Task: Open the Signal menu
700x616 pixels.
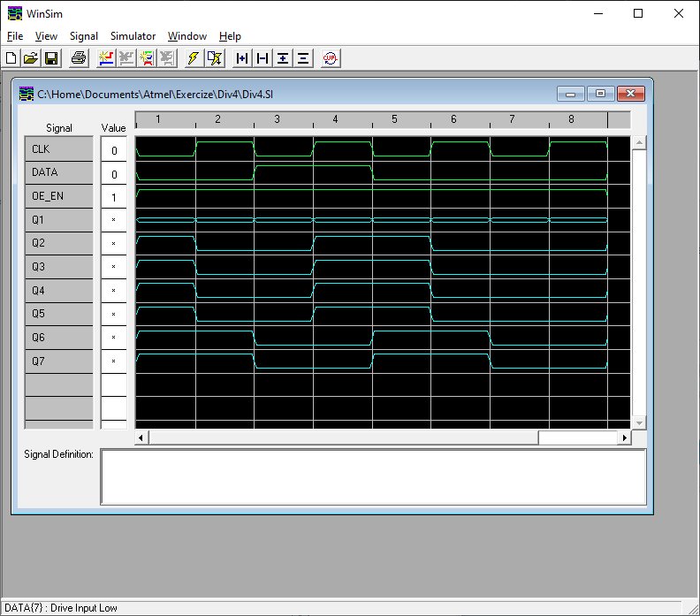Action: (x=84, y=36)
